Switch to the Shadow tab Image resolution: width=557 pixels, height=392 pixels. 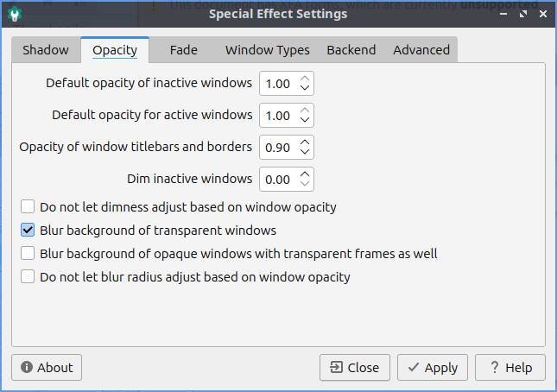(x=46, y=50)
